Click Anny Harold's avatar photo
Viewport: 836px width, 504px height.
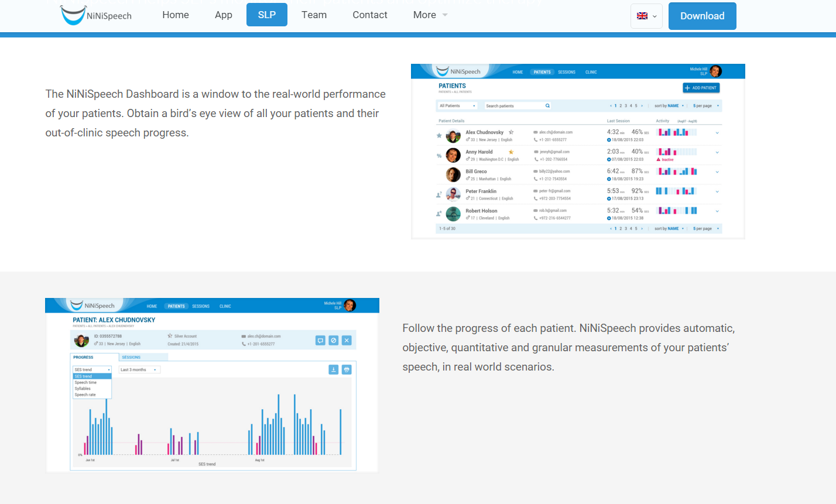(453, 155)
